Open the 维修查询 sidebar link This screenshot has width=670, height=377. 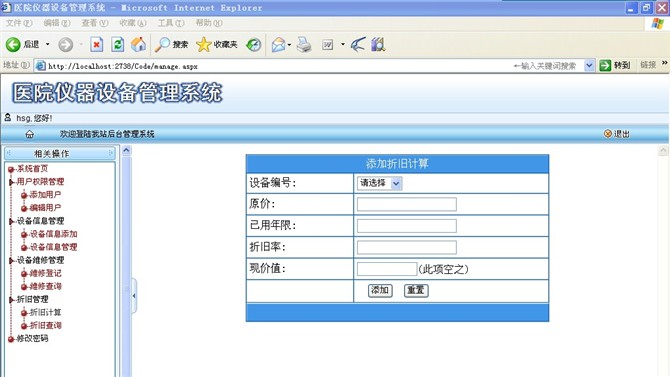(45, 286)
